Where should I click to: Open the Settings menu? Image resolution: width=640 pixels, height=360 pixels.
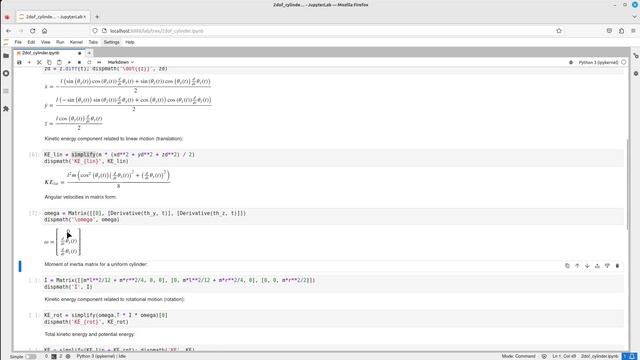[x=111, y=42]
